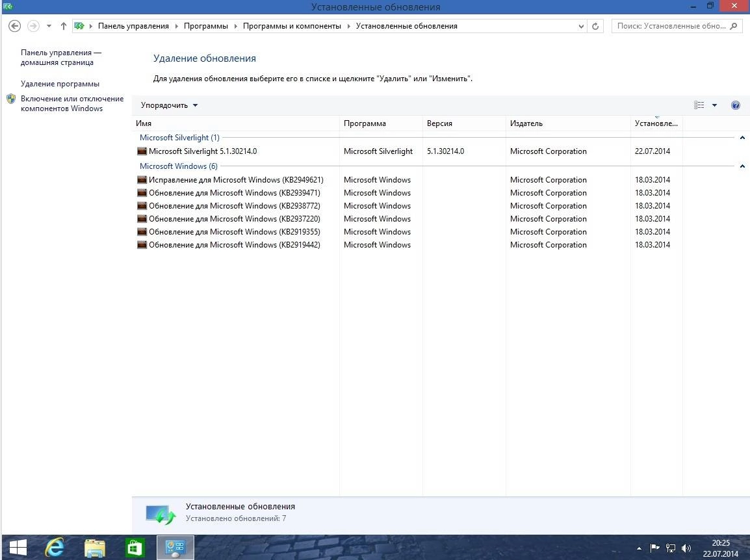Select 'Программы и компоненты' breadcrumb

pyautogui.click(x=292, y=26)
